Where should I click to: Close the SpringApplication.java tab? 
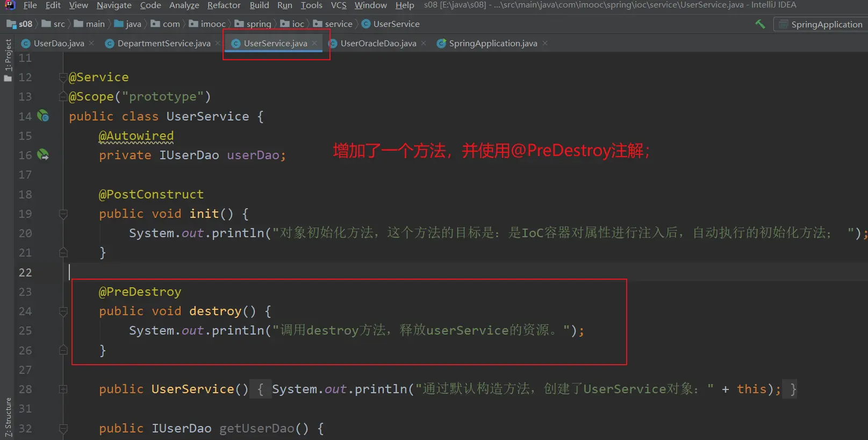tap(545, 43)
